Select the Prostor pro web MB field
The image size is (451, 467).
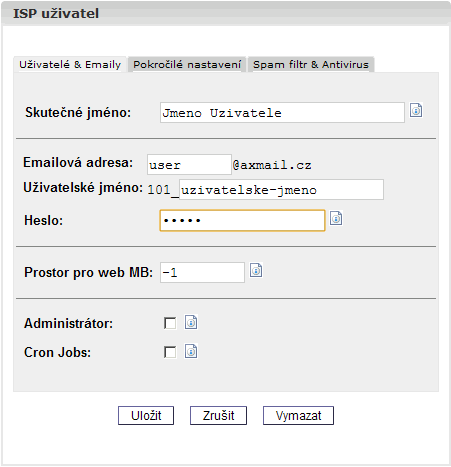tap(202, 272)
